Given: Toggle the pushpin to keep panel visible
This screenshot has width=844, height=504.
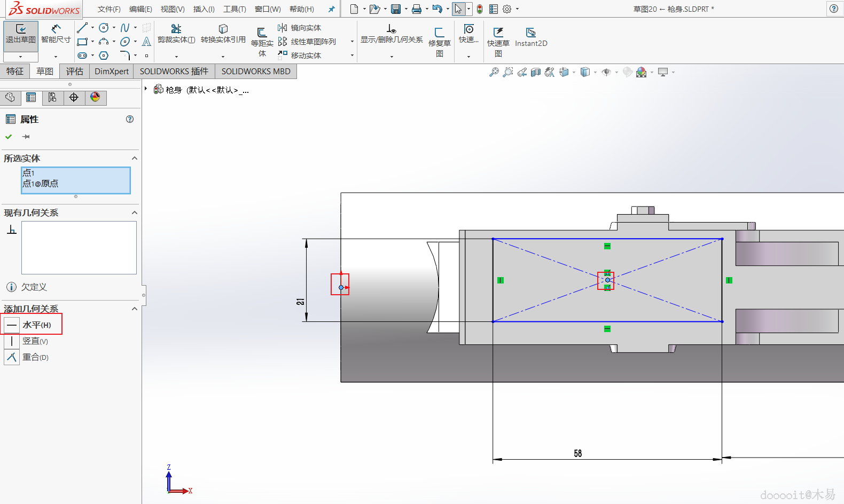Looking at the screenshot, I should point(26,137).
